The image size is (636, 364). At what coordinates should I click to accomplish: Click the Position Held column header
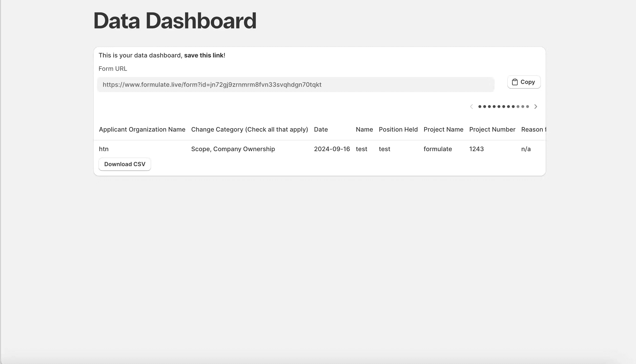coord(398,129)
